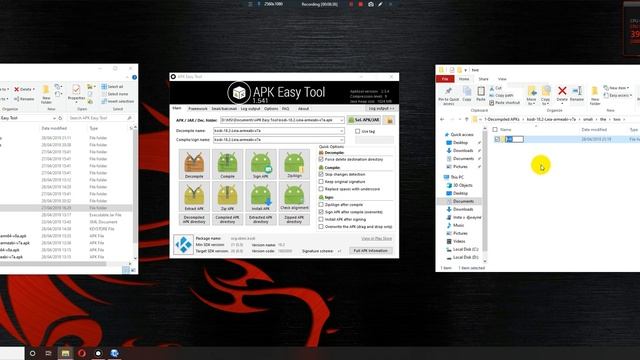Open the Compile/sign name dropdown
Viewport: 640px width, 360px height.
(x=341, y=140)
